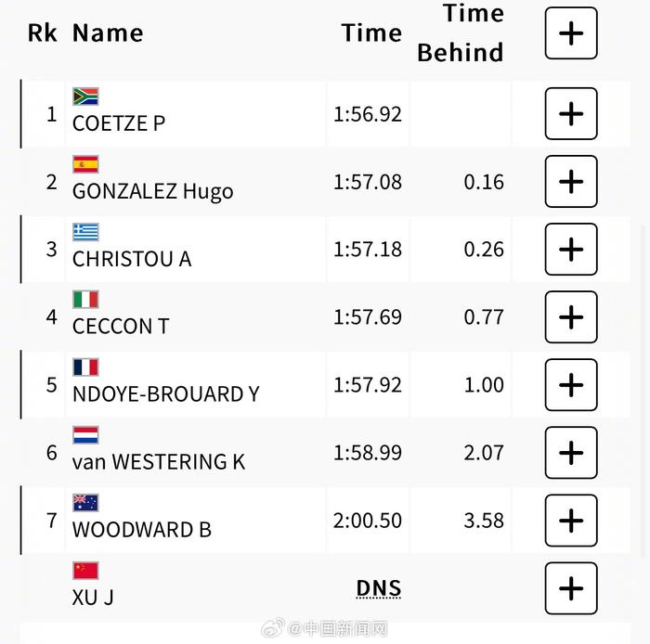
Task: Select the Name column header
Action: pos(108,33)
